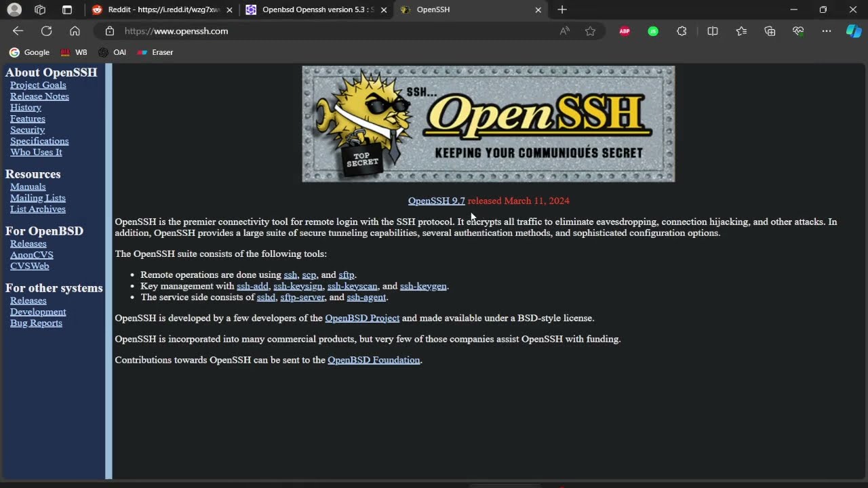Open the sftp manual link
The width and height of the screenshot is (868, 488).
point(347,274)
